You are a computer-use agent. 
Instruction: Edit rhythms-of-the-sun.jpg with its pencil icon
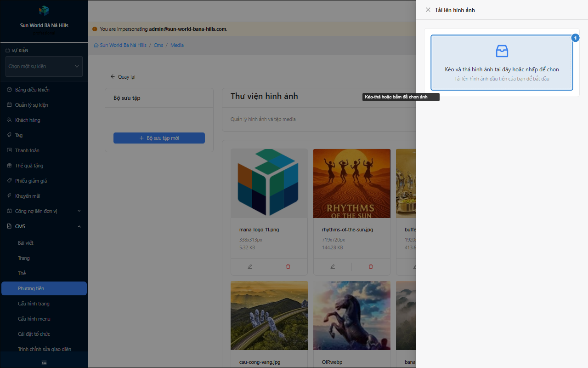pos(333,266)
